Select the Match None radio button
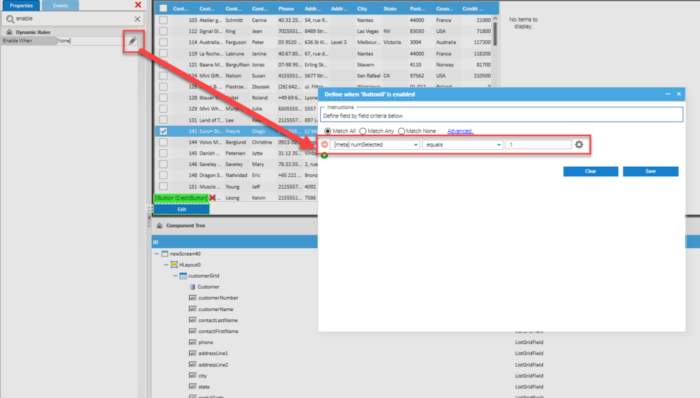 coord(401,131)
